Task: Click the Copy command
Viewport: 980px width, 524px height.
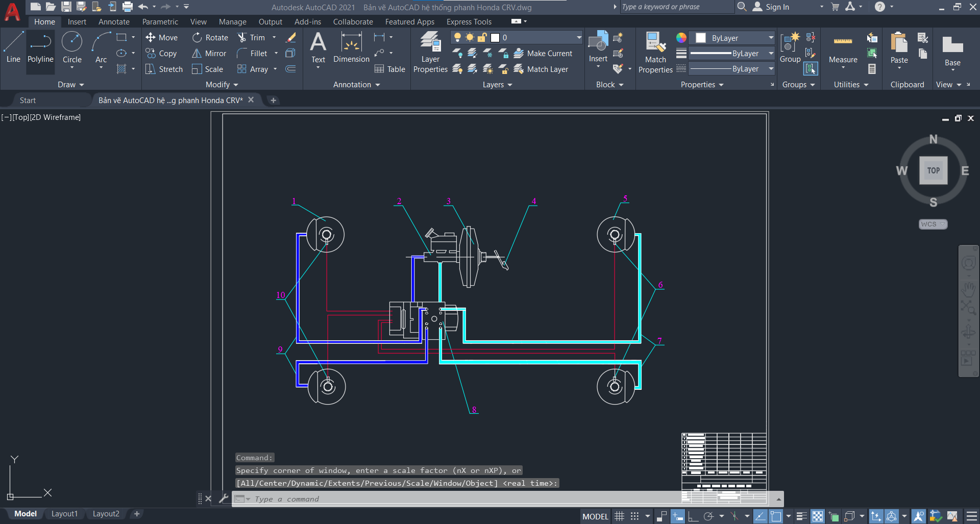Action: pos(161,54)
